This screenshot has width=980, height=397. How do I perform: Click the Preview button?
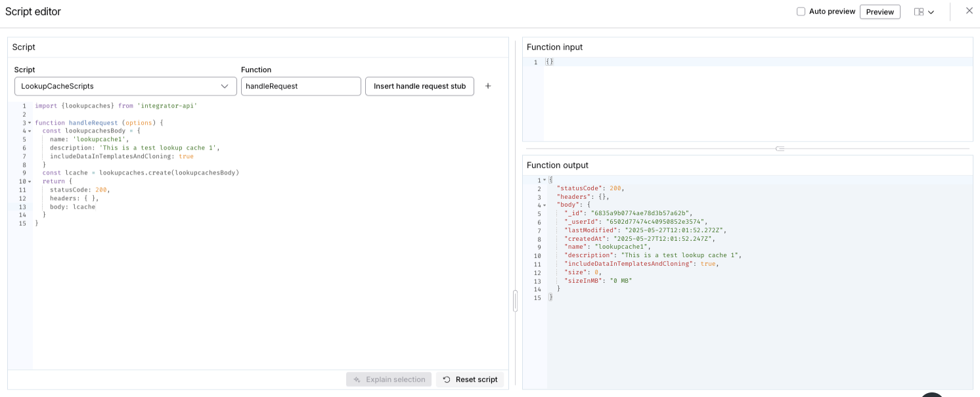[880, 12]
